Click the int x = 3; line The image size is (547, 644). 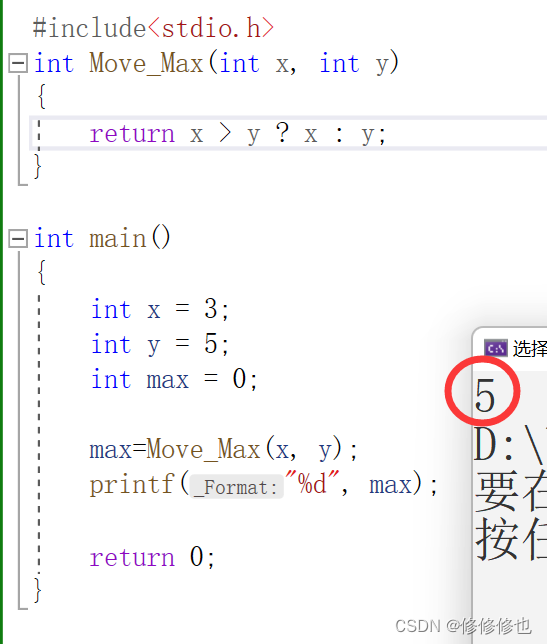[160, 309]
